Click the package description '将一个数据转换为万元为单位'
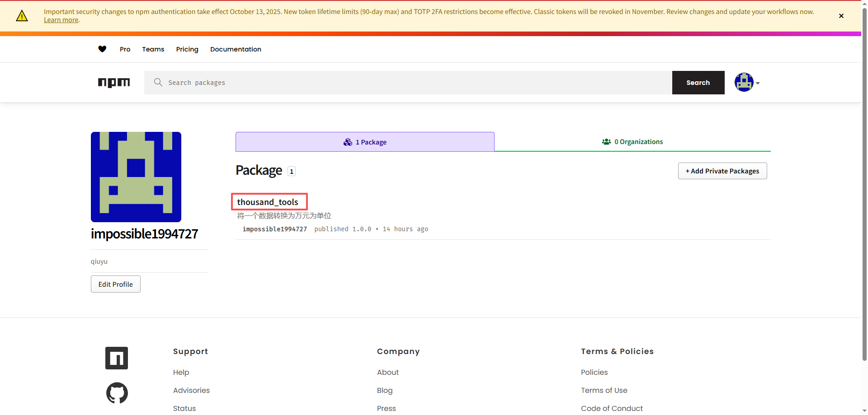This screenshot has height=415, width=868. tap(284, 216)
